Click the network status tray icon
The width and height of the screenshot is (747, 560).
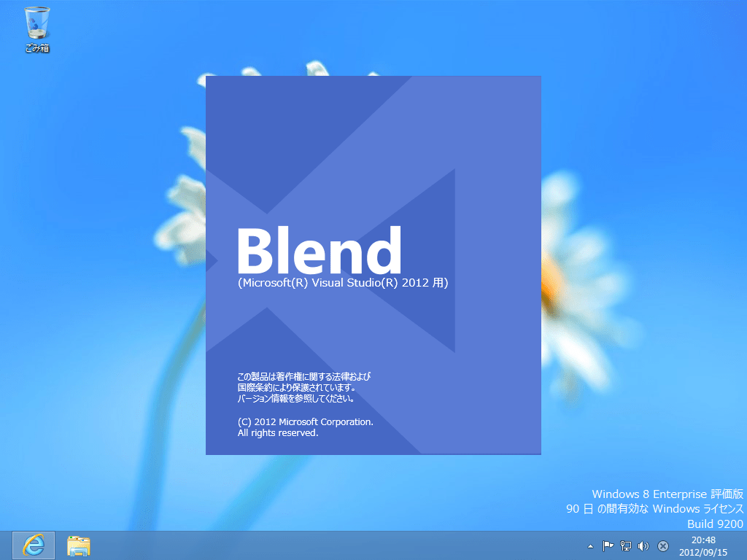click(625, 546)
